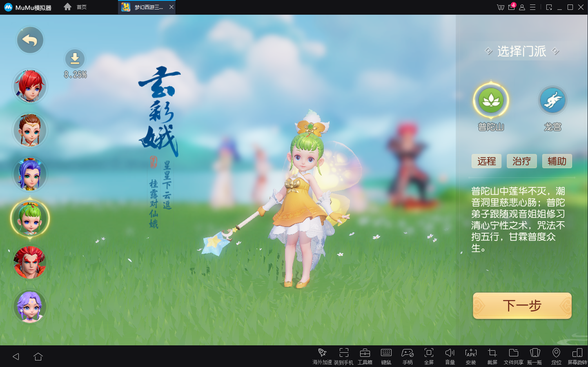This screenshot has width=588, height=367.
Task: Click the 选择门派 panel heading
Action: pyautogui.click(x=522, y=51)
